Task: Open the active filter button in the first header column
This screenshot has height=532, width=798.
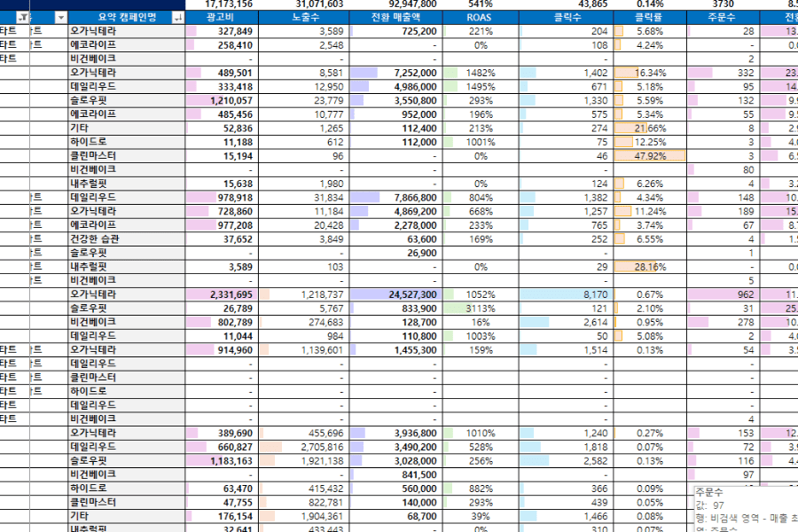Action: 23,18
